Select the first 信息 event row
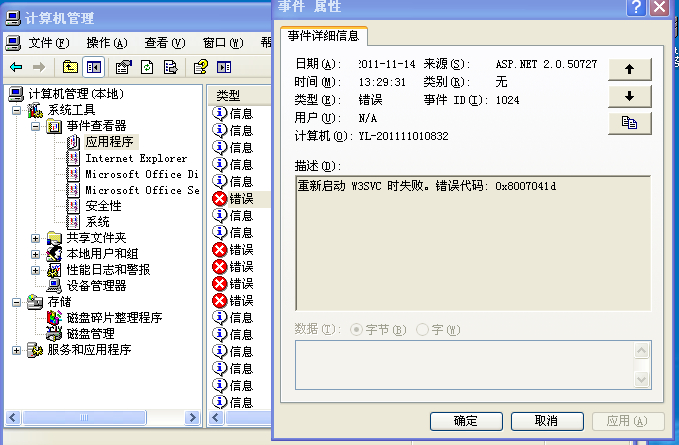This screenshot has height=445, width=679. click(240, 114)
